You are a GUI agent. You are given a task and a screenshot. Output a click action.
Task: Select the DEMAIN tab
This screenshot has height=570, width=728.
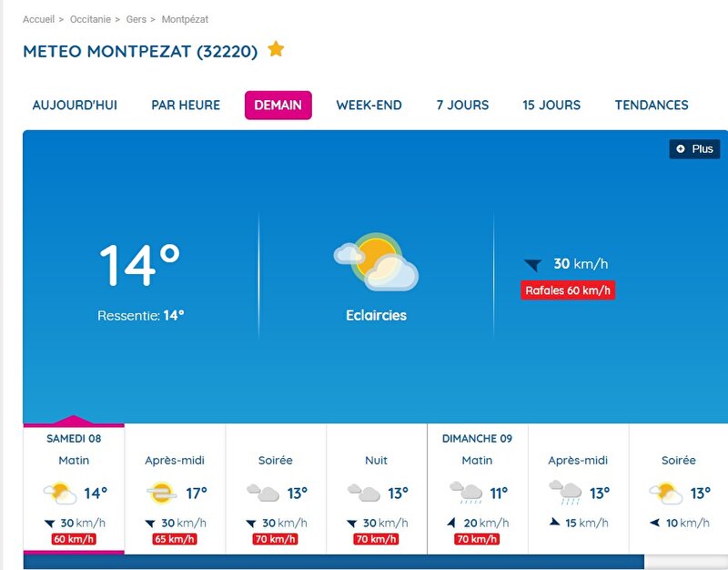[x=278, y=105]
